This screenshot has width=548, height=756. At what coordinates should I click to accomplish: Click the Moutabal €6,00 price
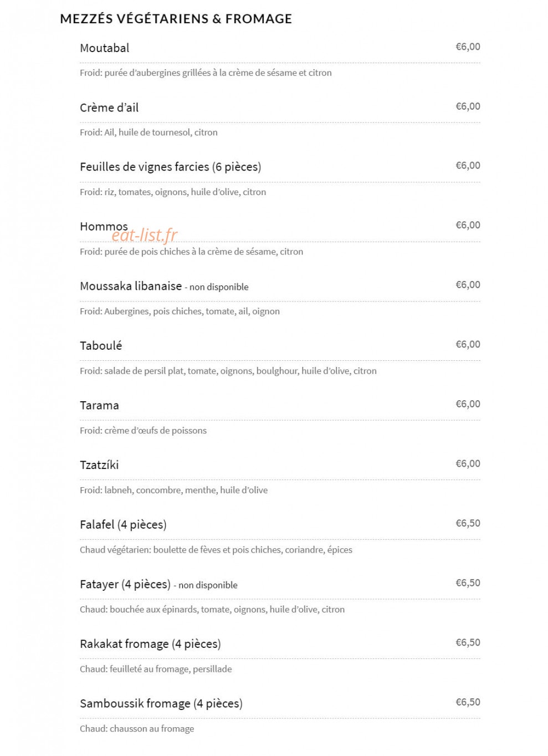(x=468, y=47)
